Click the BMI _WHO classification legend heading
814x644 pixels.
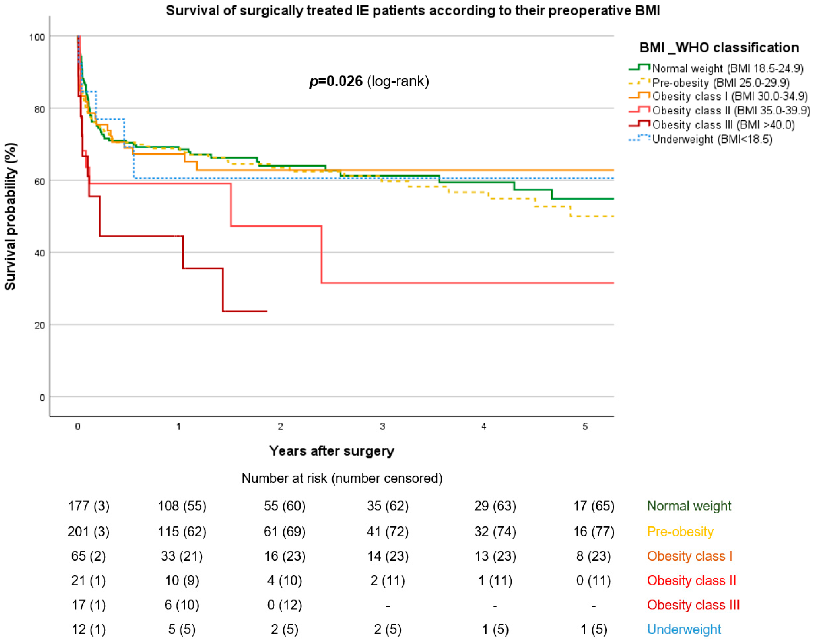tap(719, 47)
